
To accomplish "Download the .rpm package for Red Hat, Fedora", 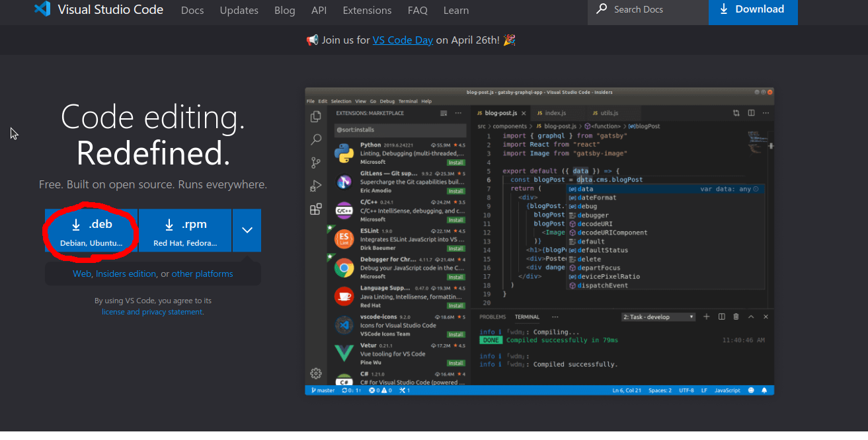I will coord(185,231).
